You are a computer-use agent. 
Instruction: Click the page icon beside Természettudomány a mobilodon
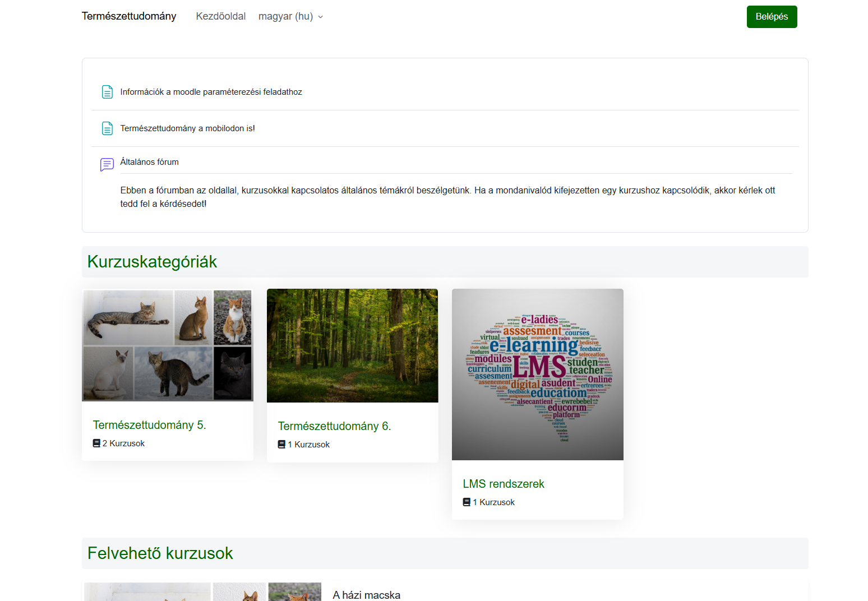[107, 128]
